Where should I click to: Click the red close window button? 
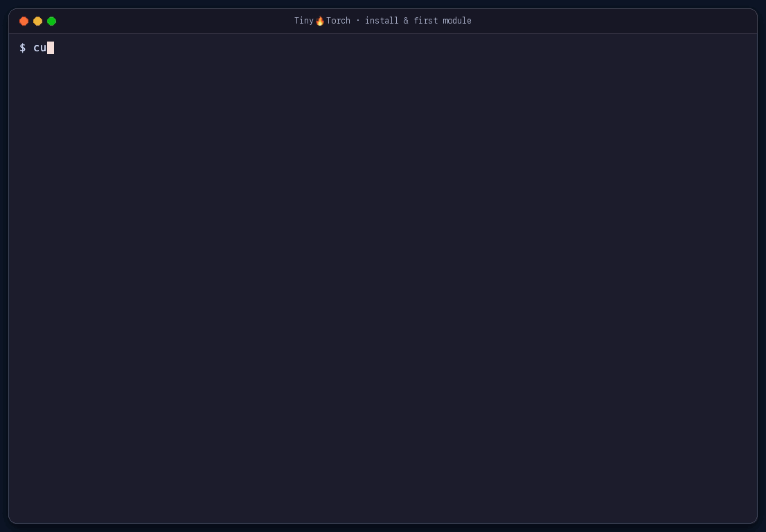tap(24, 21)
